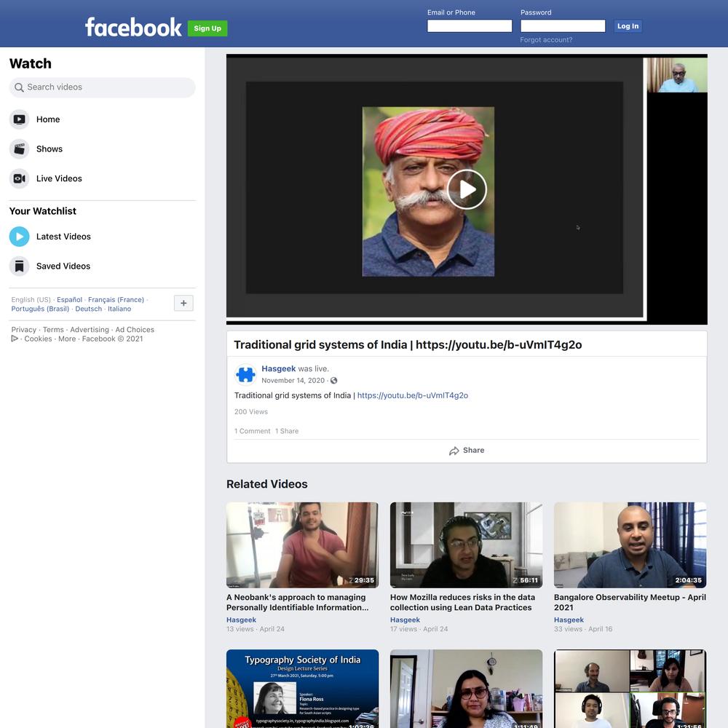Screen dimensions: 728x728
Task: Focus the Email or Phone field
Action: coord(470,26)
